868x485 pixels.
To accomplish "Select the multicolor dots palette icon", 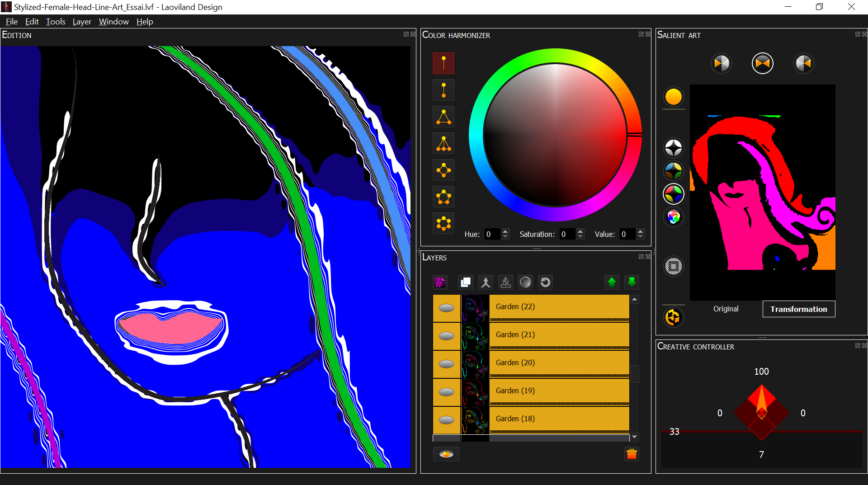I will click(x=674, y=217).
